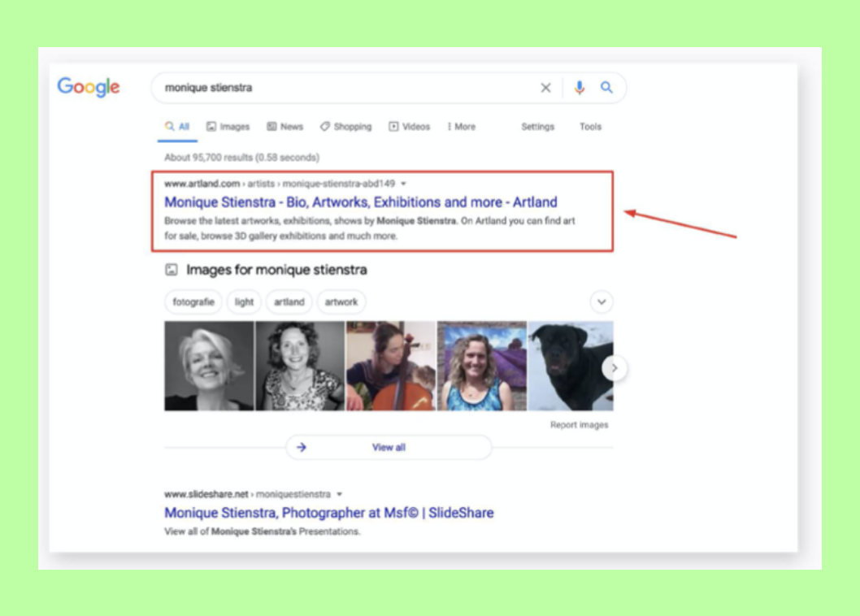Open the woman with lavender field thumbnail

point(481,366)
